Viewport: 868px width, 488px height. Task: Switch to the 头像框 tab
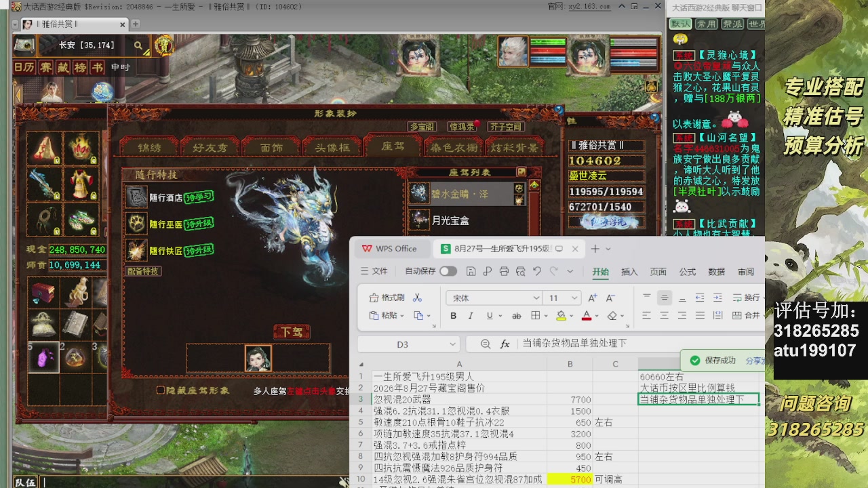[332, 148]
